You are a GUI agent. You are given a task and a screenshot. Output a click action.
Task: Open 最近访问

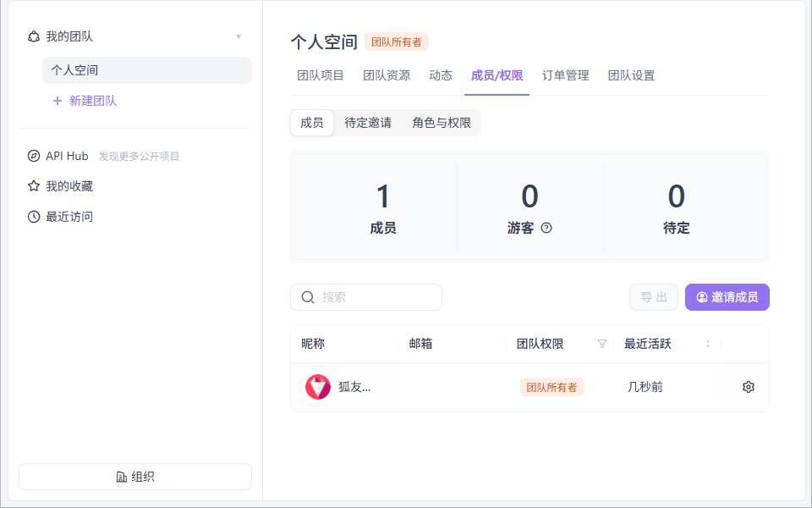pos(69,217)
